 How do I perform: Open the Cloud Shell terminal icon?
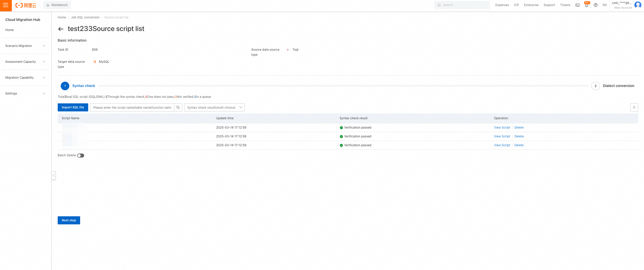coord(577,5)
